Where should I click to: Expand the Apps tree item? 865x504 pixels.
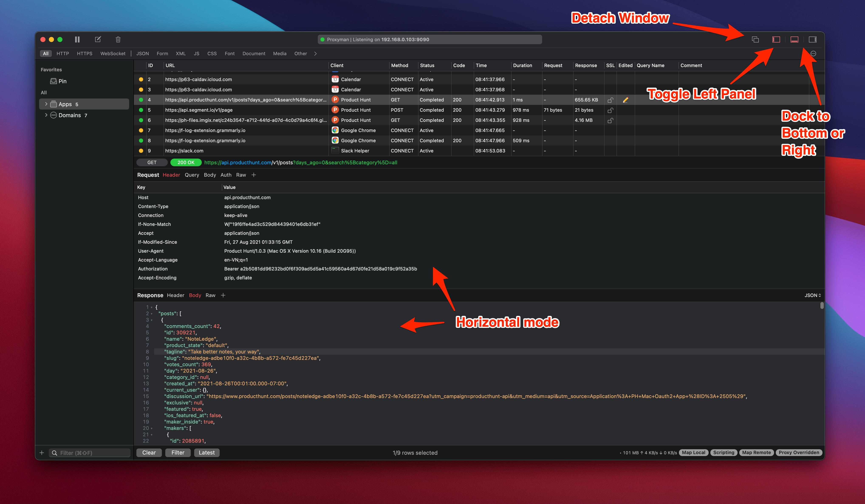click(x=46, y=104)
